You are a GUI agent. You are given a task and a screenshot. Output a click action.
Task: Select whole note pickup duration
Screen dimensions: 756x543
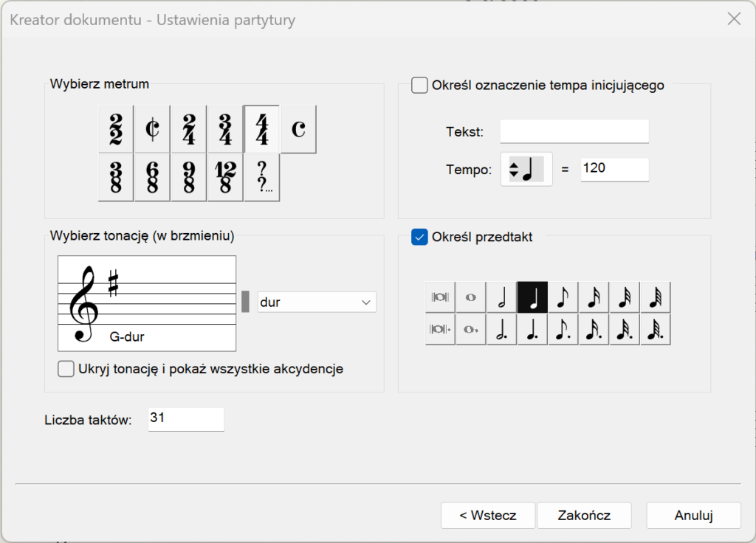pos(470,297)
